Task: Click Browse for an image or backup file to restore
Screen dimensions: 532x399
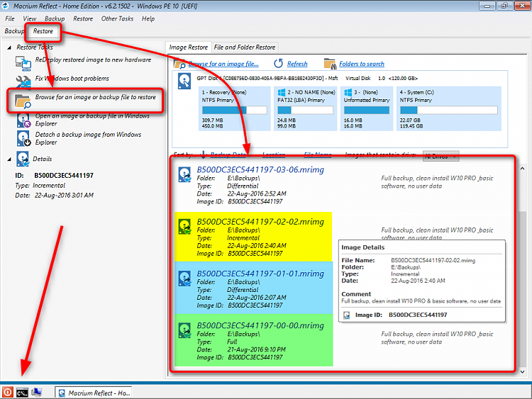Action: click(96, 97)
